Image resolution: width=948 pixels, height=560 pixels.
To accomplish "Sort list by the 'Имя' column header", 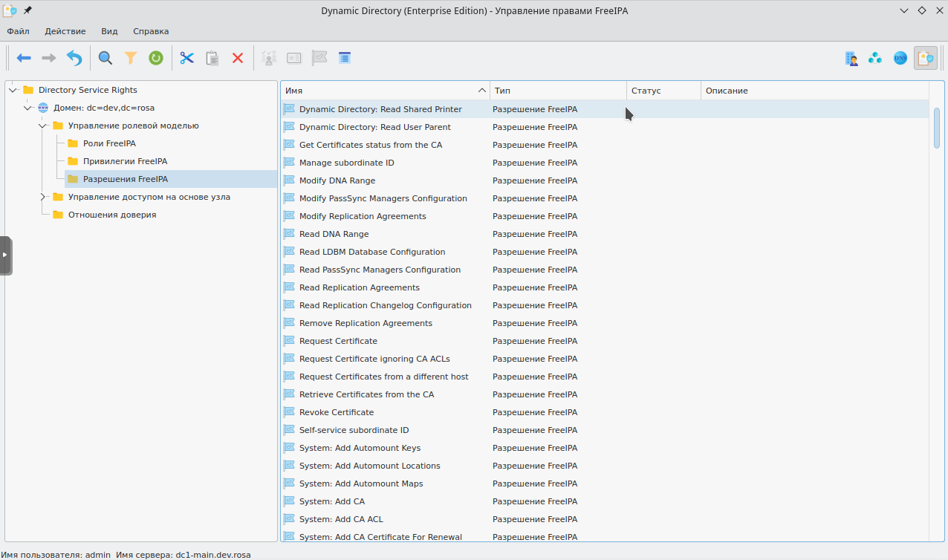I will click(384, 91).
